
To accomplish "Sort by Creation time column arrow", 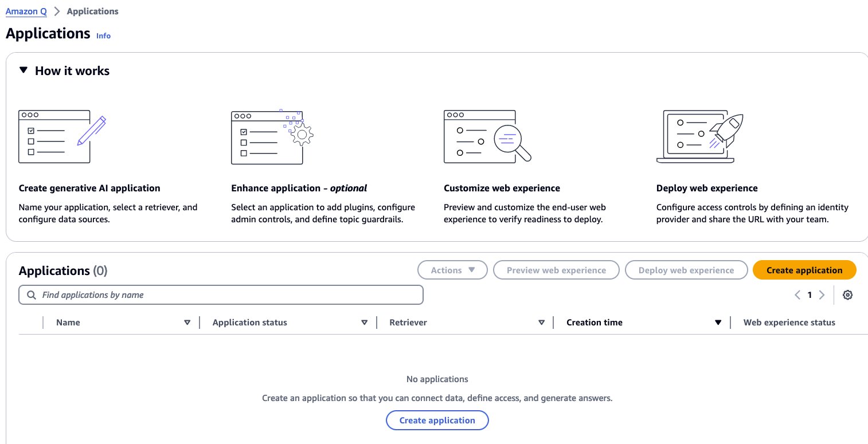I will (718, 323).
